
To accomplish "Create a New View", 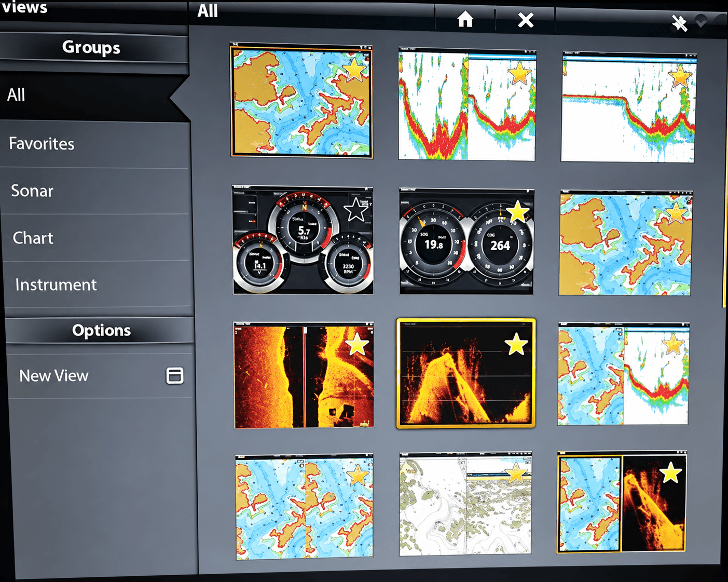I will click(100, 375).
